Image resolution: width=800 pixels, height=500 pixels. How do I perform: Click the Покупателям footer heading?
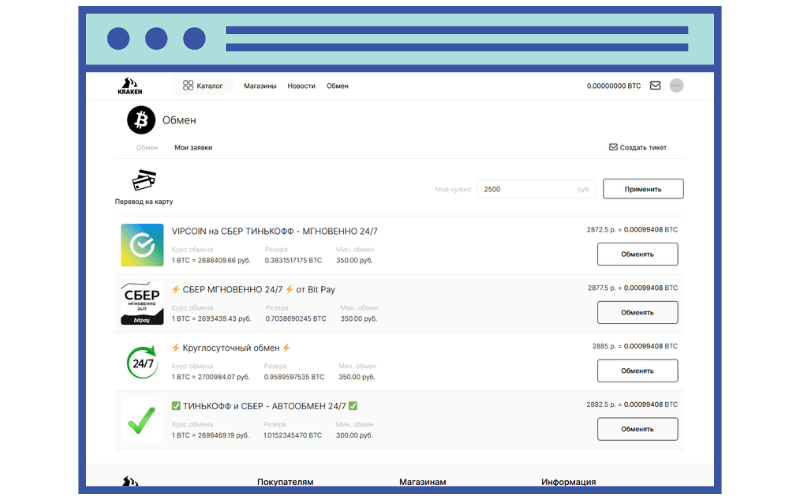pyautogui.click(x=285, y=481)
